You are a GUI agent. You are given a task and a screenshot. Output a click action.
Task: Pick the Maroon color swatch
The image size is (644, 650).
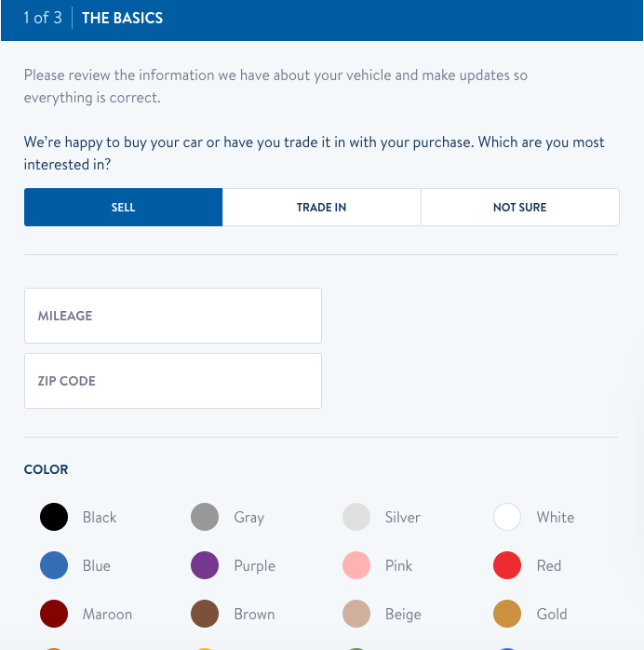[54, 614]
